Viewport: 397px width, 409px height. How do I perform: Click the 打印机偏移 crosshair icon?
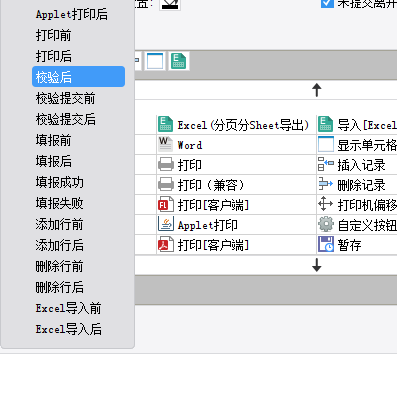tap(326, 204)
